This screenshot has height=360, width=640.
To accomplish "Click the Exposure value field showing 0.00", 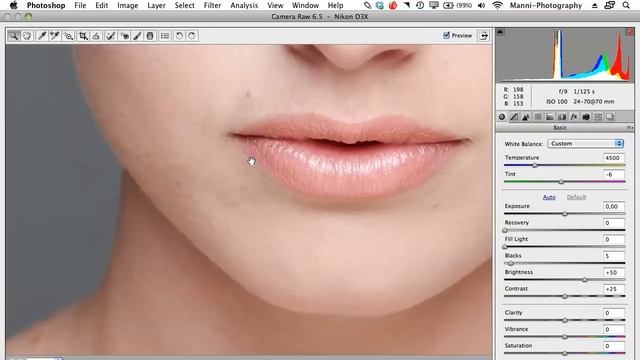I will point(613,207).
